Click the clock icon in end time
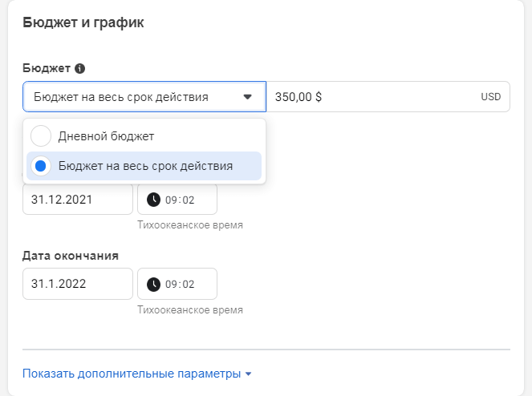 152,284
